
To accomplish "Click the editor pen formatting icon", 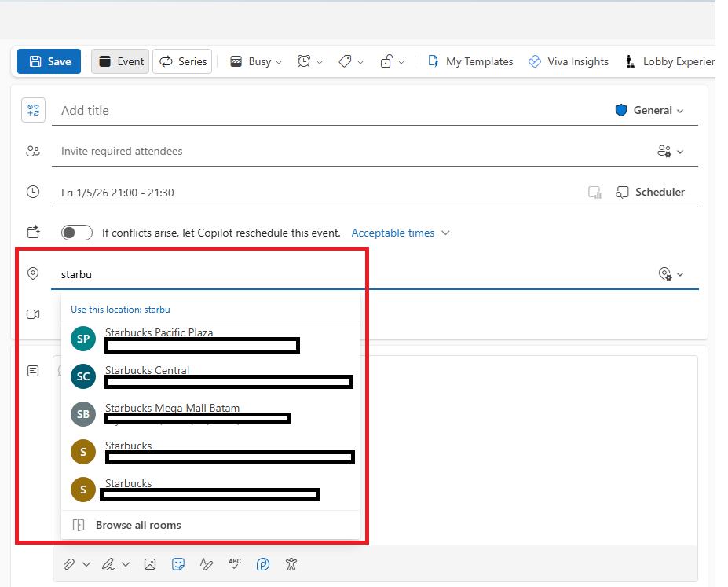I will coord(206,564).
